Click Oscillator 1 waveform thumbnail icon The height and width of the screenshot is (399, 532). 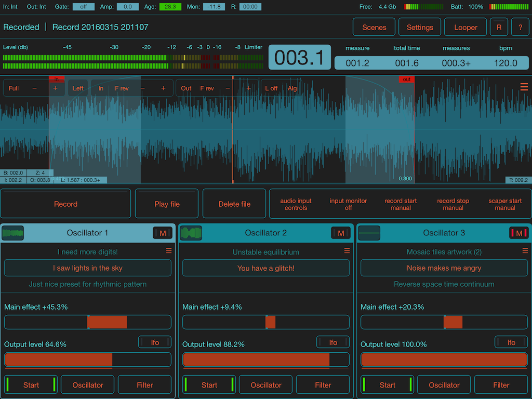tap(13, 233)
